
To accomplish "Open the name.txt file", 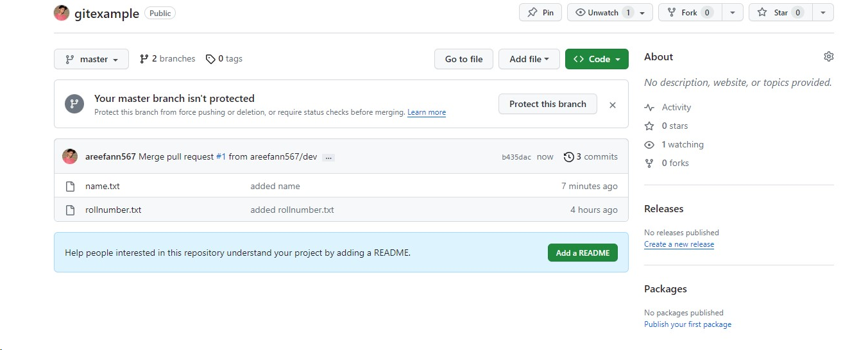I will point(103,186).
